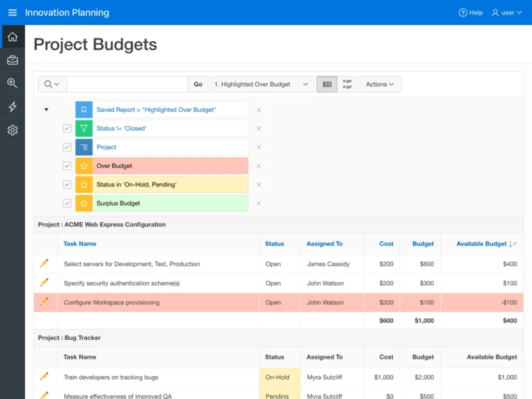
Task: Toggle the Surplus Budget highlight checkbox
Action: point(67,203)
